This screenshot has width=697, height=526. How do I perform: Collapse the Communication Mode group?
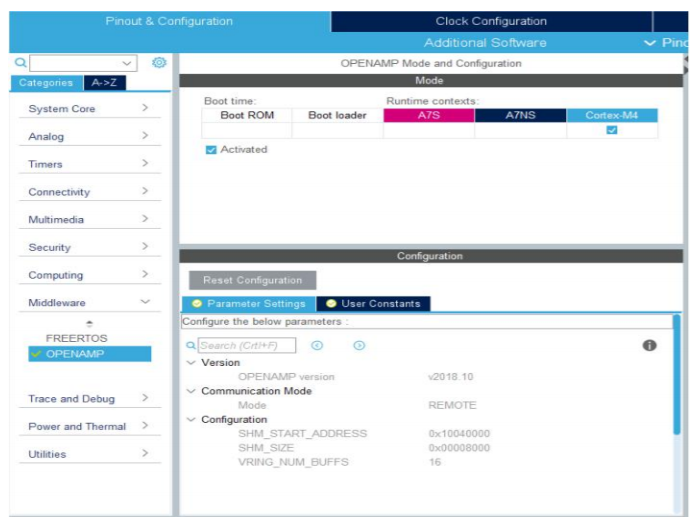(x=191, y=391)
